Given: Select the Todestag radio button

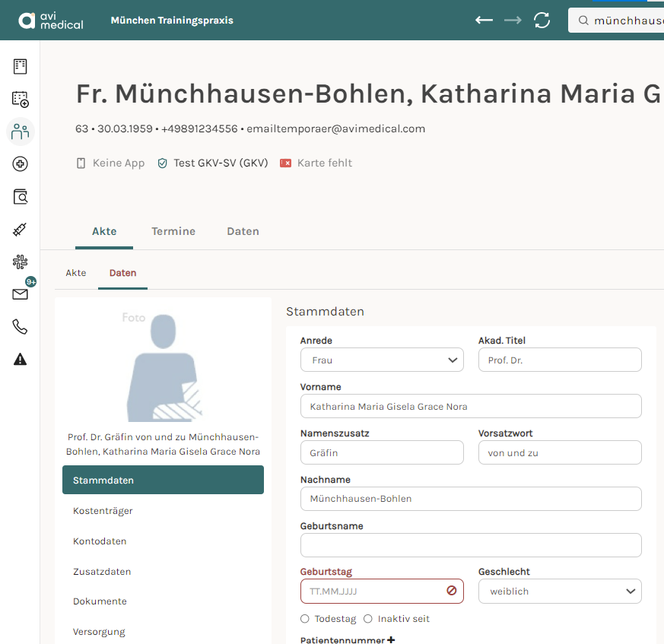Looking at the screenshot, I should 304,619.
